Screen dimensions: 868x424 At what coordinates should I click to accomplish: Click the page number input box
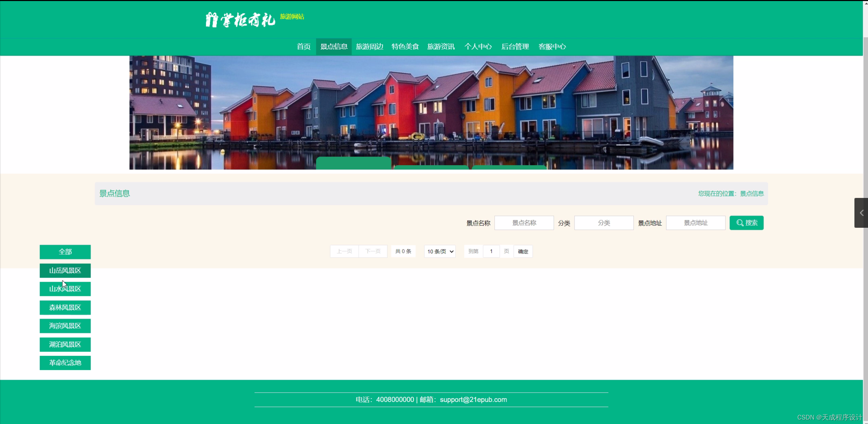click(x=491, y=251)
